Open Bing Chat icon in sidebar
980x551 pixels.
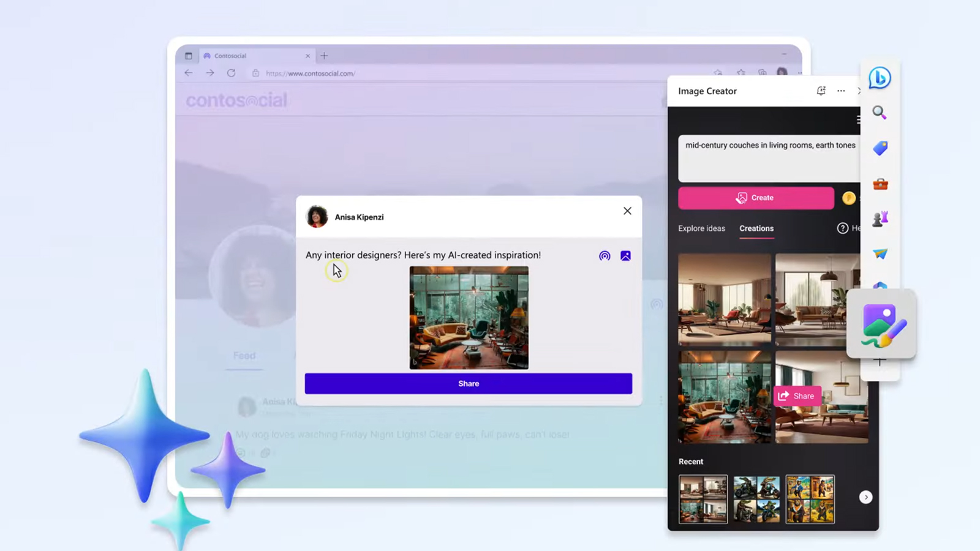click(880, 78)
